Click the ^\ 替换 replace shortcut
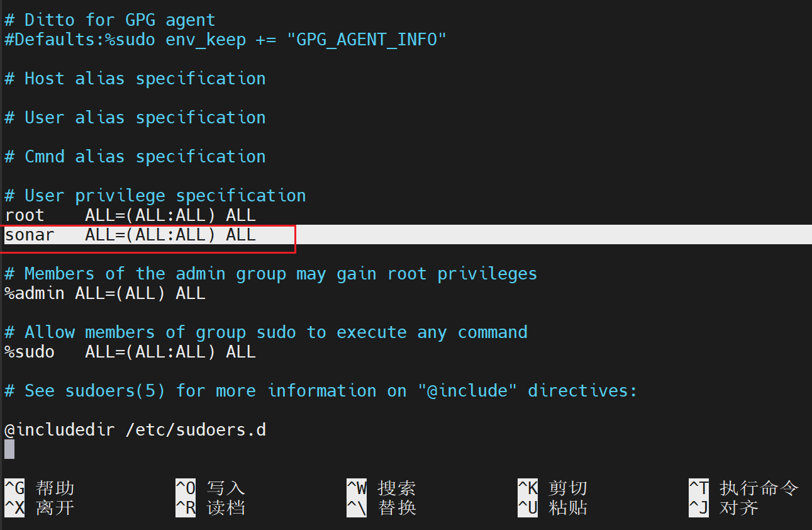 (x=381, y=507)
